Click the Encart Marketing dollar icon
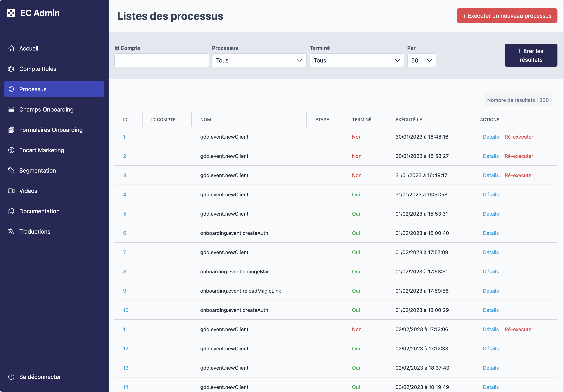This screenshot has width=564, height=392. click(x=11, y=150)
